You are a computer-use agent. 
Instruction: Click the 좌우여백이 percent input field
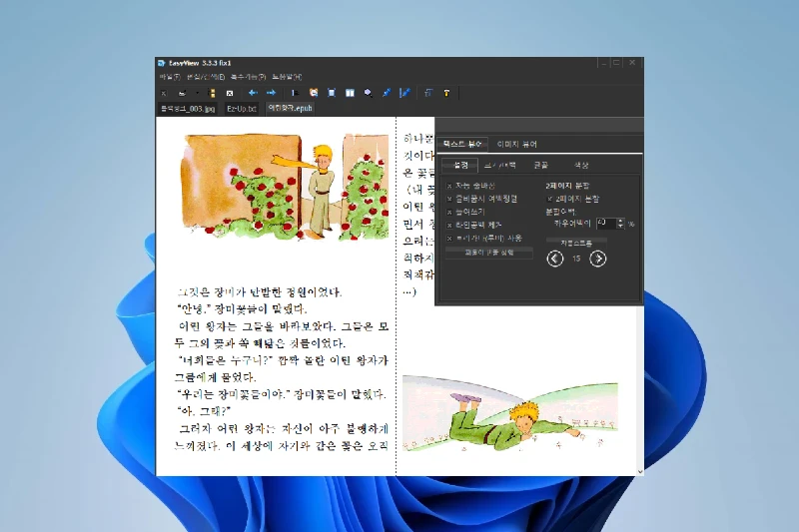pos(606,223)
